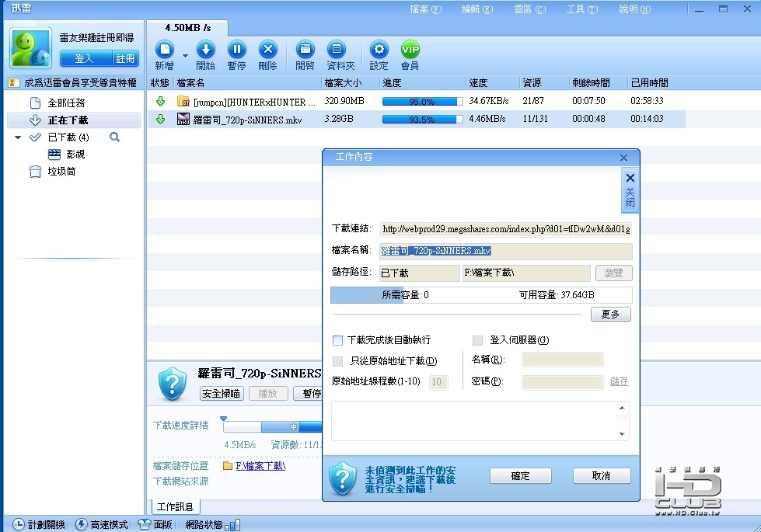The width and height of the screenshot is (761, 532).
Task: Click status arrow icon of HUNTERxHUNTER row
Action: tap(160, 101)
